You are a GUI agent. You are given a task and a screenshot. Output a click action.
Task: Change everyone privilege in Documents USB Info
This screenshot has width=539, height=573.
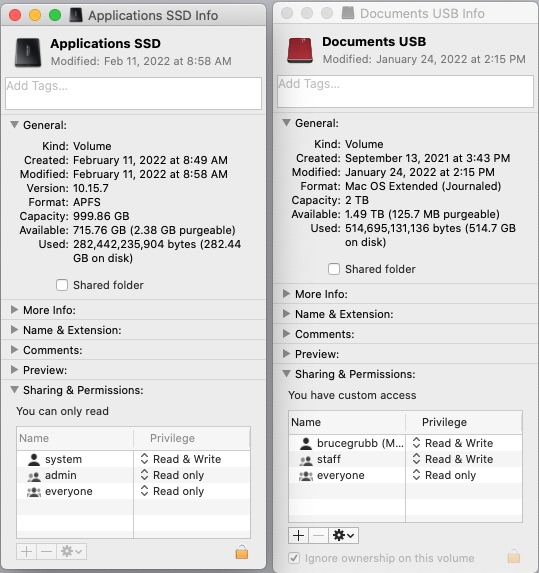444,475
